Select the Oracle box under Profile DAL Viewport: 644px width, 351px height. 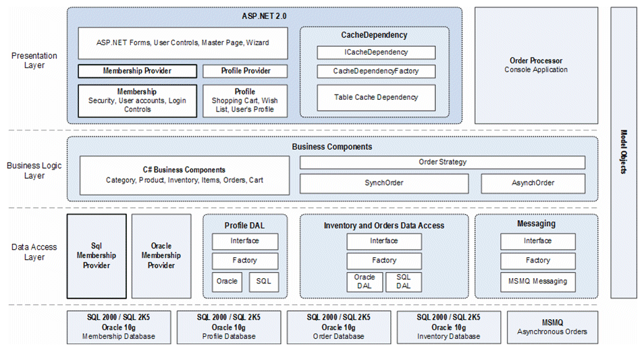click(227, 282)
